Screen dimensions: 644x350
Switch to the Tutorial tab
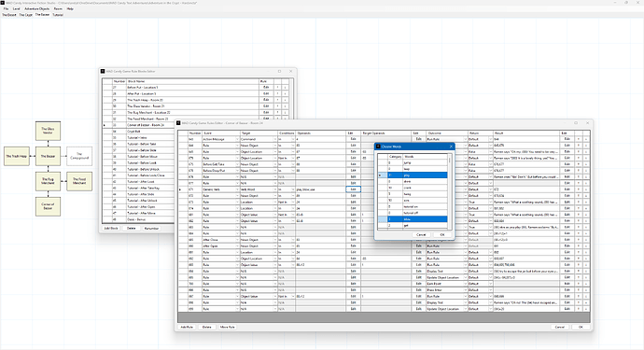coord(58,15)
